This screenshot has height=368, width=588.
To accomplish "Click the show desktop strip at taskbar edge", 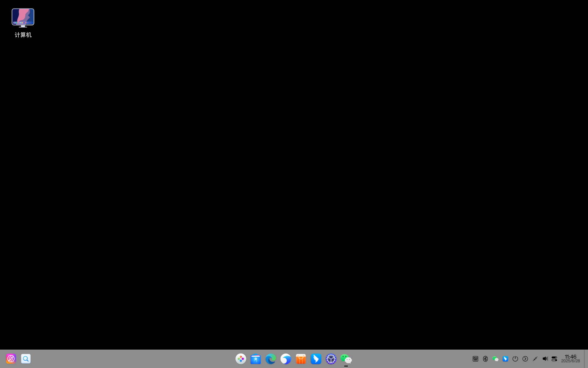I will 586,359.
